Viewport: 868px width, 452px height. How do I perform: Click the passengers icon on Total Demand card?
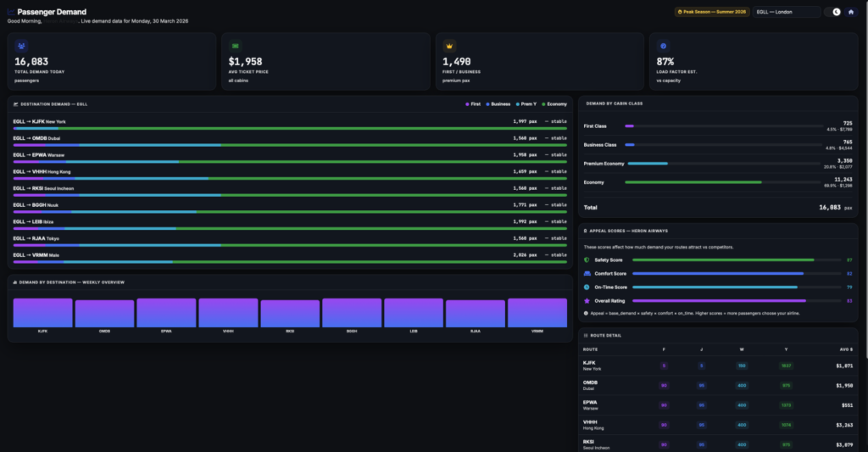click(21, 46)
